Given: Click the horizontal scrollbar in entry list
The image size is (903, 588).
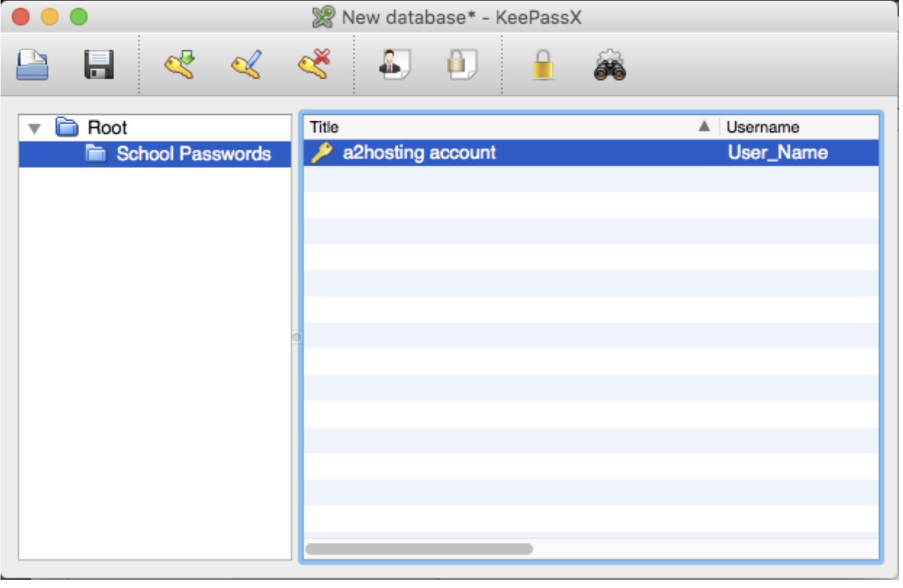Looking at the screenshot, I should click(419, 549).
